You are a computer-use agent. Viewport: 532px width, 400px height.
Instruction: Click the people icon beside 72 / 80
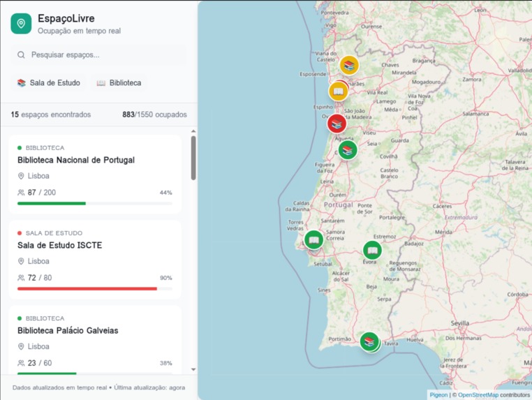tap(21, 278)
